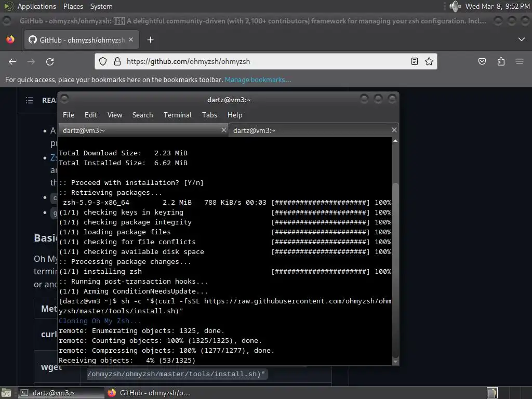Click the date and time clock
532x399 pixels.
tap(497, 6)
